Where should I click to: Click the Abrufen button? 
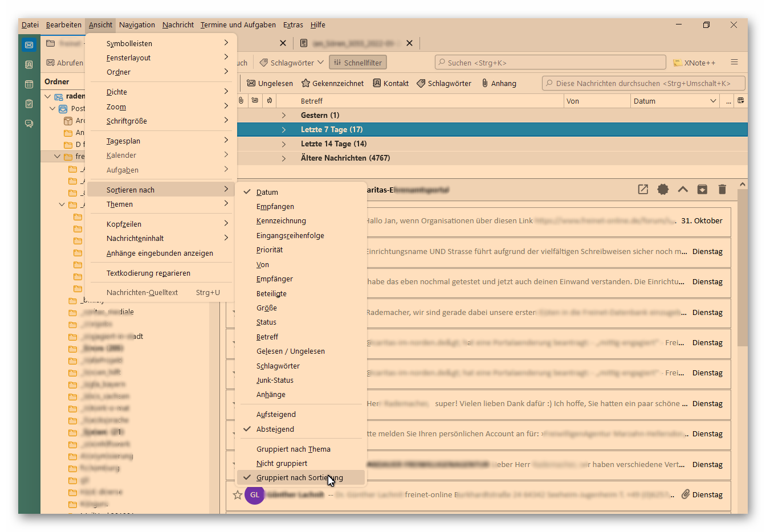pyautogui.click(x=64, y=63)
